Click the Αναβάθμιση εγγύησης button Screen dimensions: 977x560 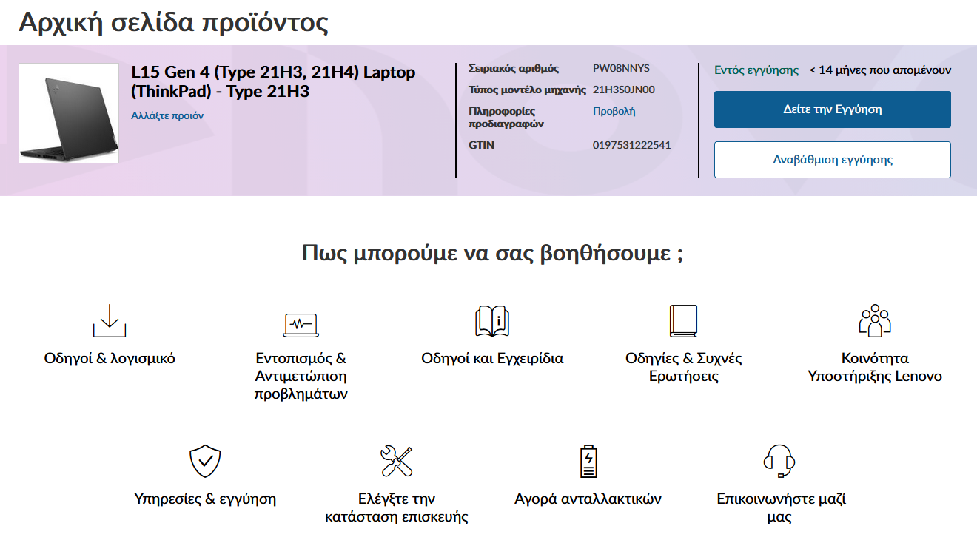pyautogui.click(x=832, y=160)
